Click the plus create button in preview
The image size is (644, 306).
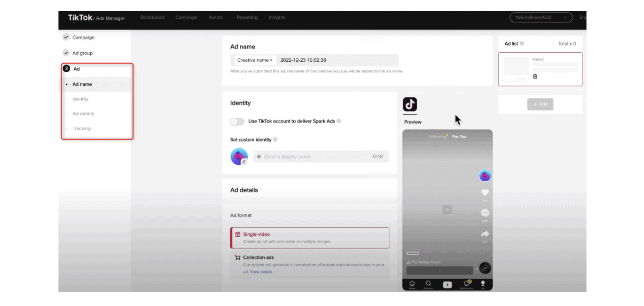pos(448,285)
